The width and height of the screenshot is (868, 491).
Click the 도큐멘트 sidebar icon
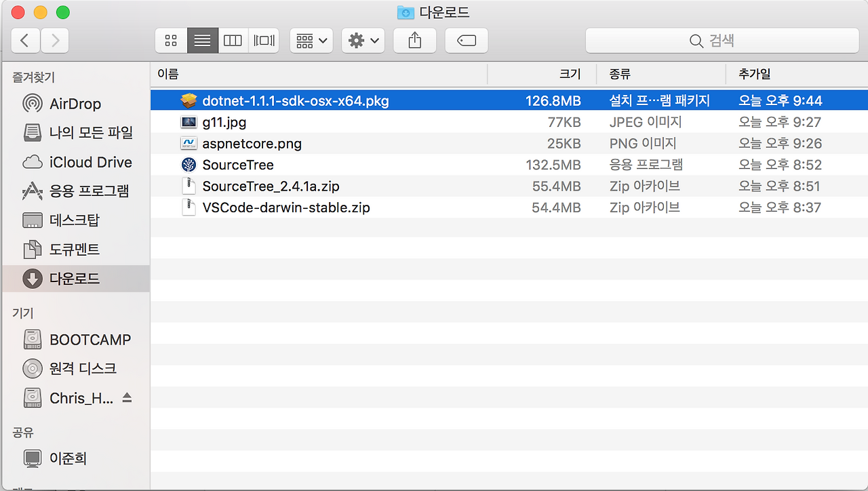point(33,250)
